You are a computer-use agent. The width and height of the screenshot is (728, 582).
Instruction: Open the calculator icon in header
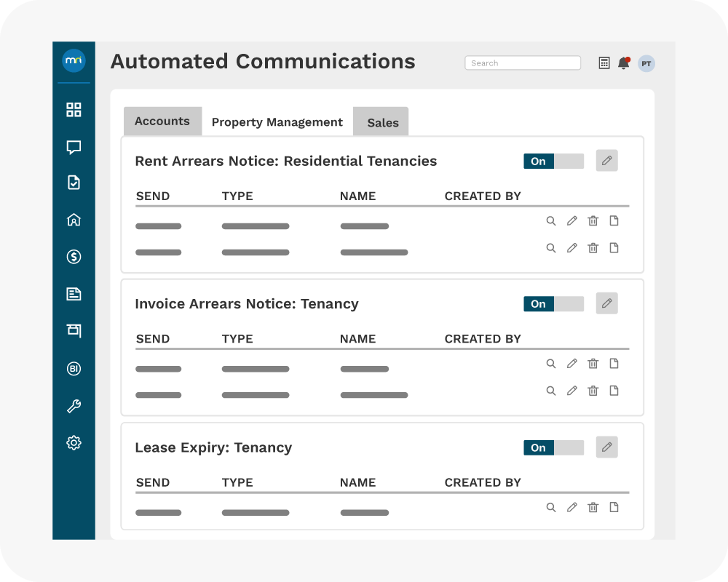604,63
